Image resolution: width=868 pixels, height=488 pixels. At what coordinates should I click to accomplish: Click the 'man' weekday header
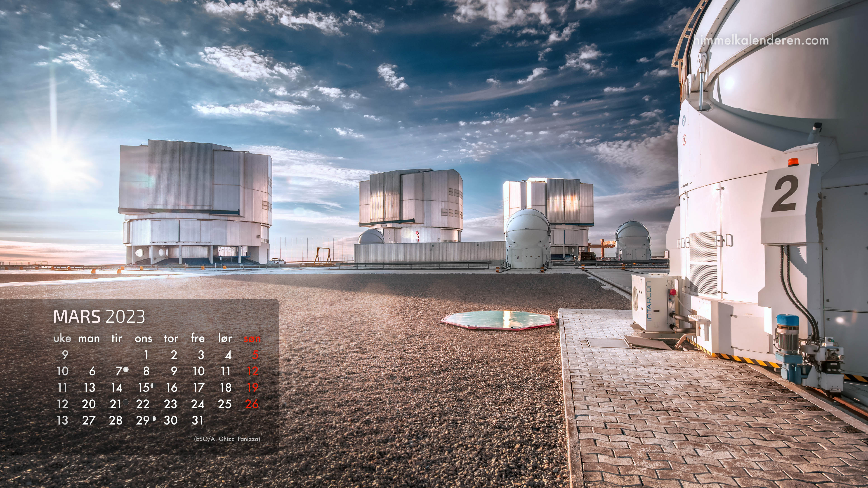click(x=89, y=339)
